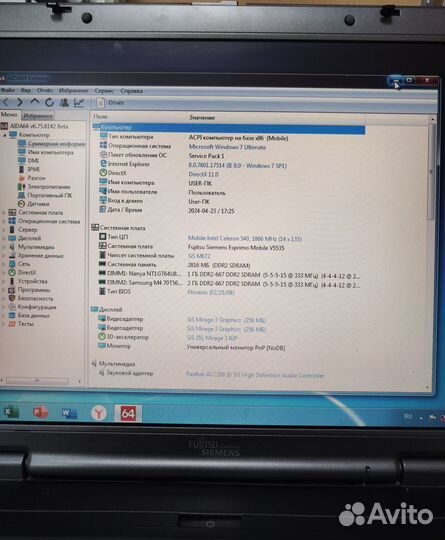Open the Избранное menu in the menu bar
The image size is (445, 540).
point(73,91)
